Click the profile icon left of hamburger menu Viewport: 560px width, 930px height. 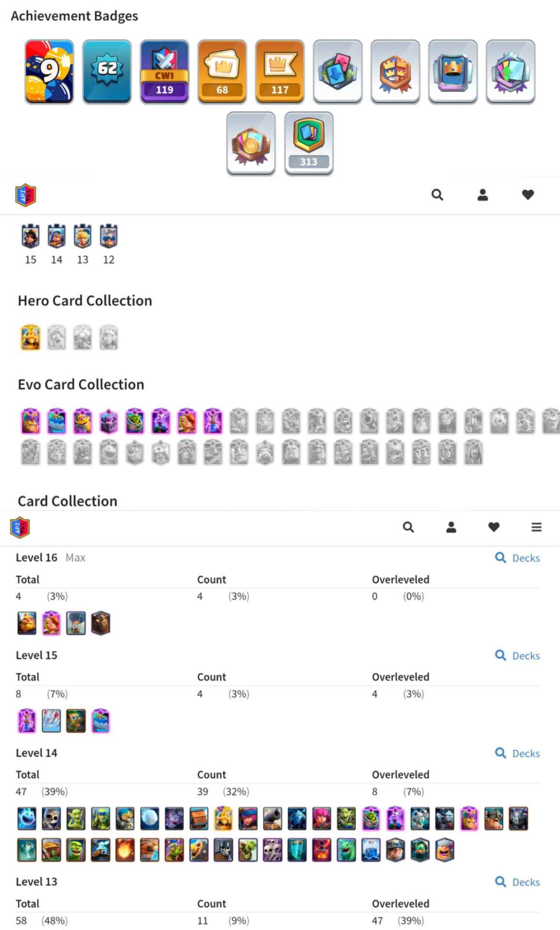(451, 527)
